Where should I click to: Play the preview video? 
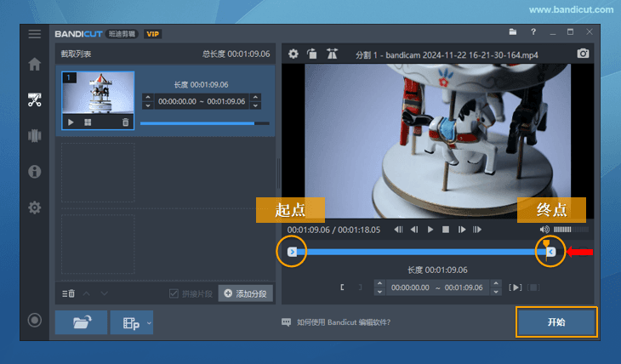click(430, 230)
